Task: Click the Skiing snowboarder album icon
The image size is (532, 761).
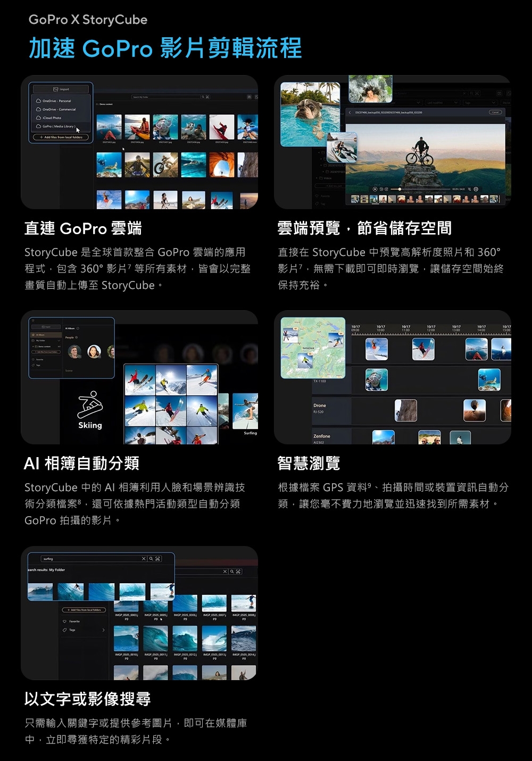Action: pyautogui.click(x=90, y=405)
